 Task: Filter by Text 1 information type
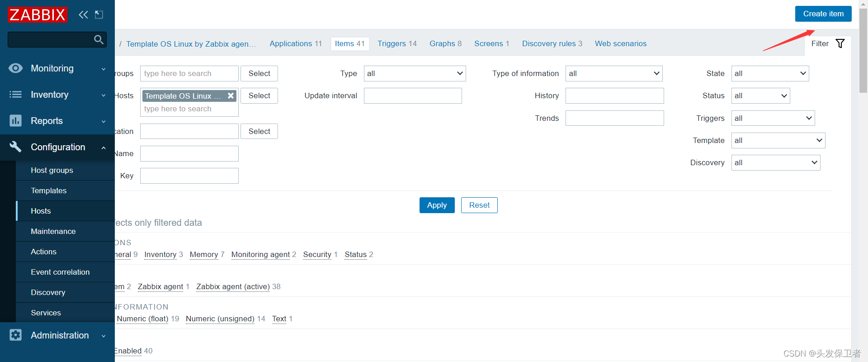click(x=279, y=319)
